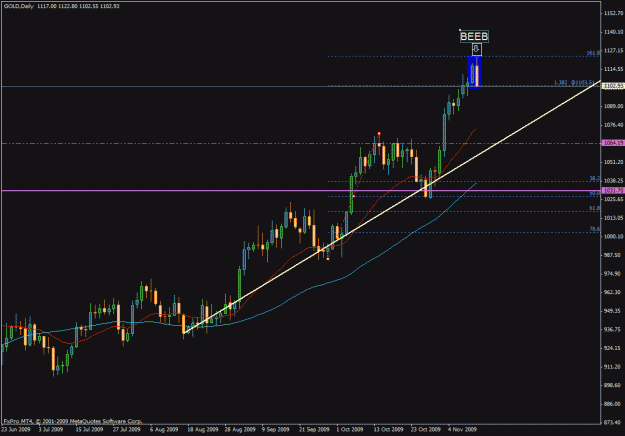Viewport: 625px width, 436px height.
Task: Select the 78.6 Fibonacci level label
Action: coord(595,229)
